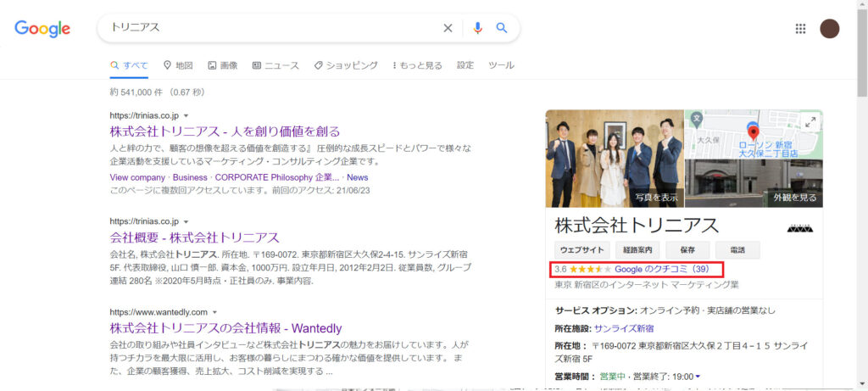Click the 東京 新宿区のインターネット マーケティング業 text

647,285
